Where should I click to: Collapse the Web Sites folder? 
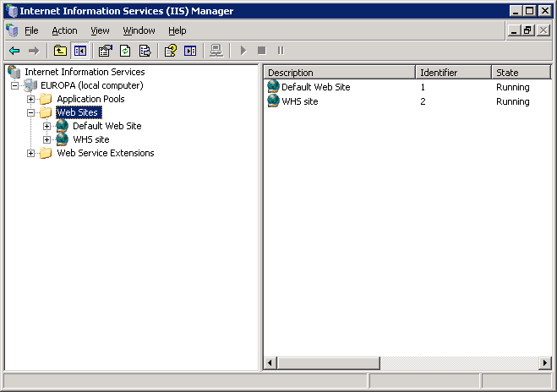[31, 112]
